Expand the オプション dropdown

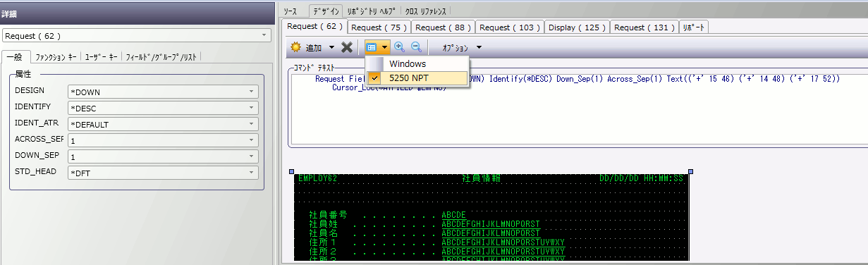(x=479, y=48)
